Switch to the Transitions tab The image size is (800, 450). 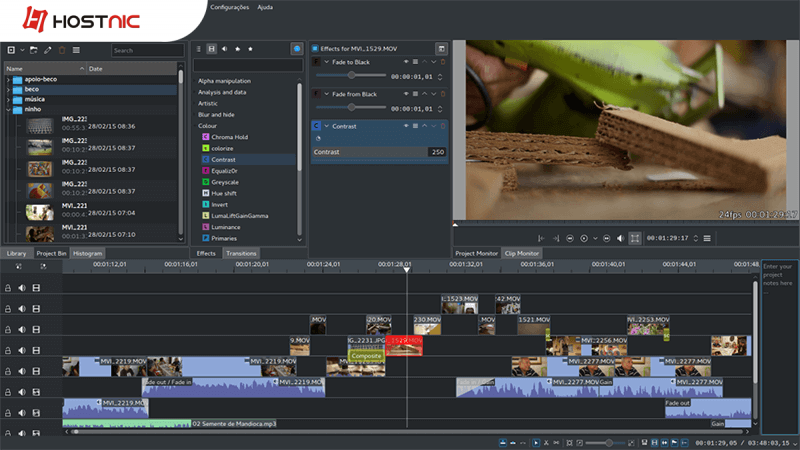241,253
